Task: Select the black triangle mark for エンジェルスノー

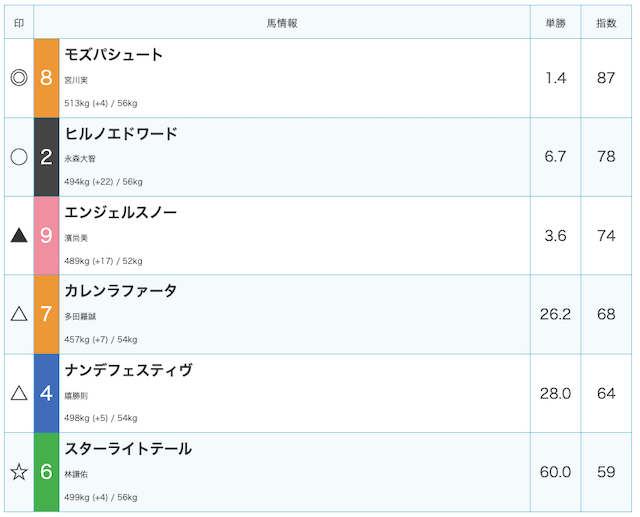Action: pyautogui.click(x=19, y=235)
